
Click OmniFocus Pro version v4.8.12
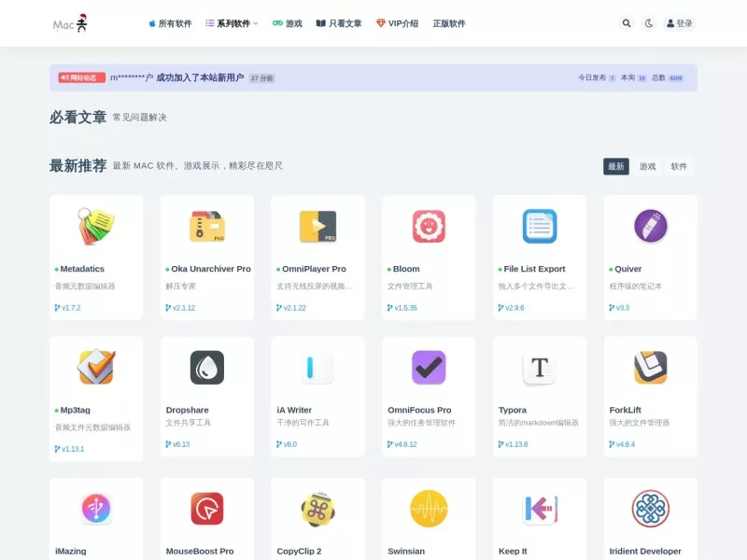click(402, 444)
